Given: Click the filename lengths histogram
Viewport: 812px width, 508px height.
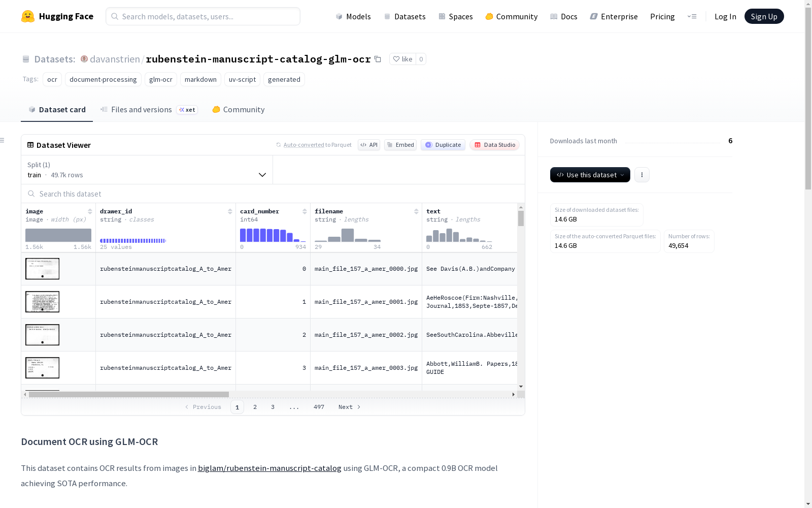Looking at the screenshot, I should click(348, 235).
